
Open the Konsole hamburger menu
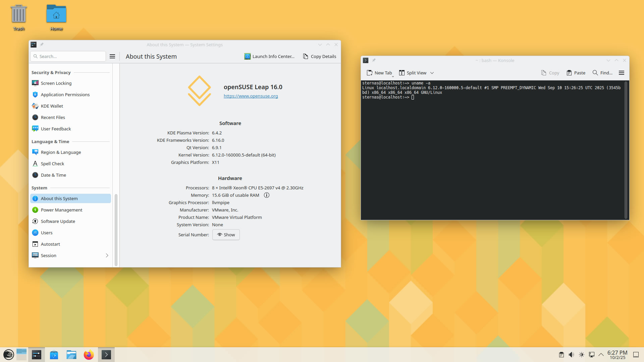click(x=622, y=73)
